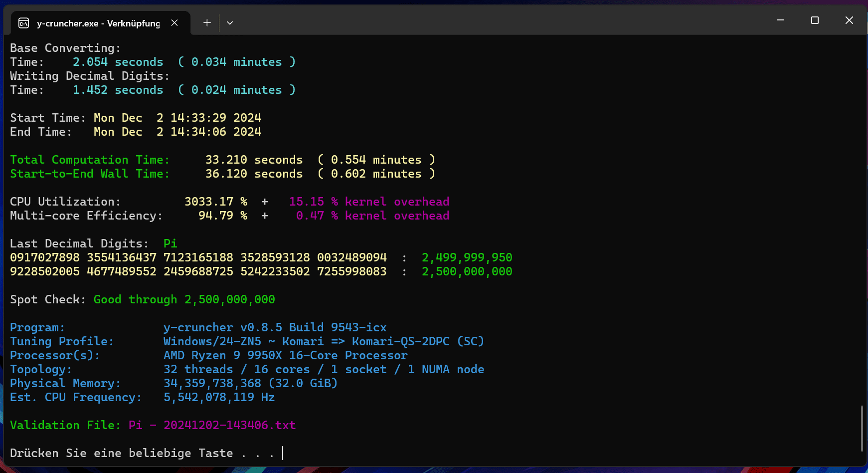The width and height of the screenshot is (868, 473).
Task: Click the End Time '14:34:06' value
Action: click(x=198, y=132)
